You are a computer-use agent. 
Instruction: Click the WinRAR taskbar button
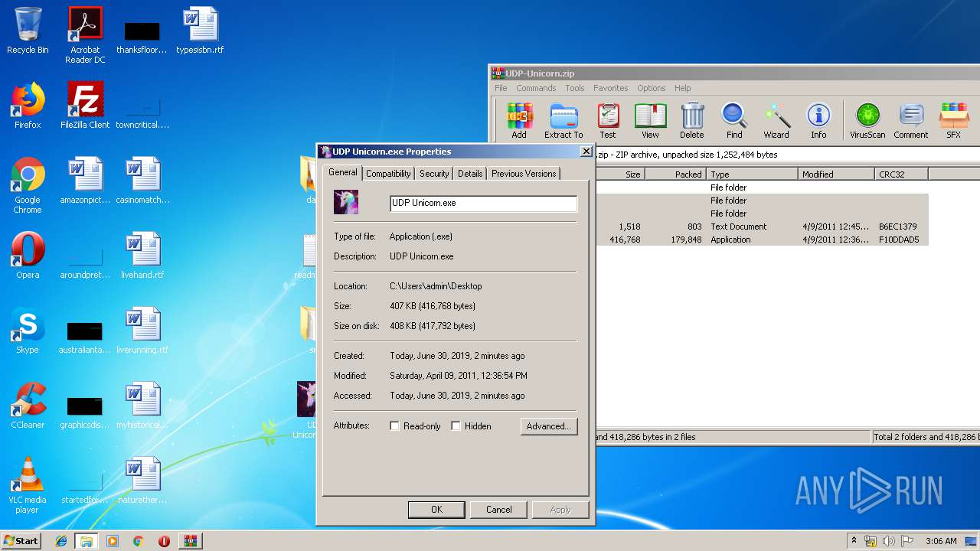click(x=189, y=541)
